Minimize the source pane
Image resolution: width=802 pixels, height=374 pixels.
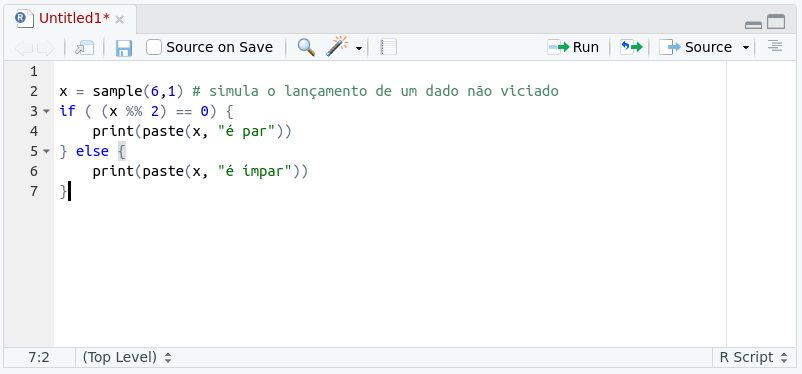click(x=753, y=24)
